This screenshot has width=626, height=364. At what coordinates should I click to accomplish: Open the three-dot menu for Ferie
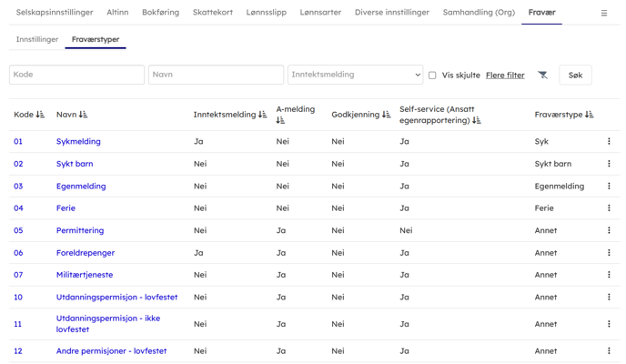(x=609, y=208)
